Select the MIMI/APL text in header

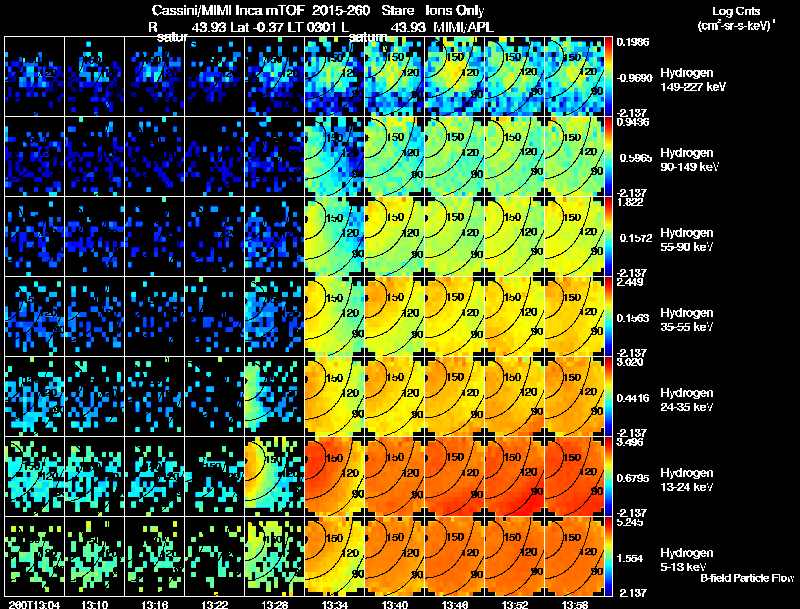pos(463,27)
